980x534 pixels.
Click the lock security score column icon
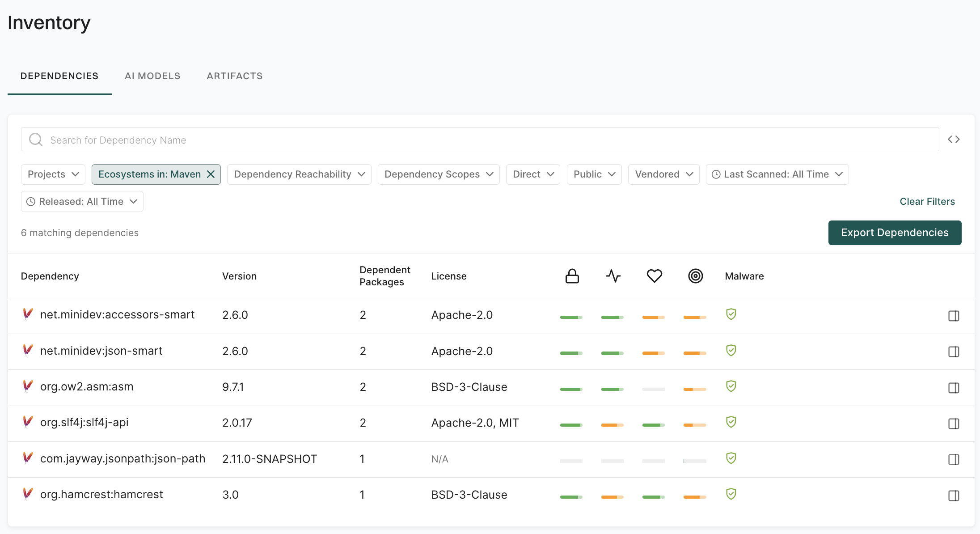coord(572,276)
